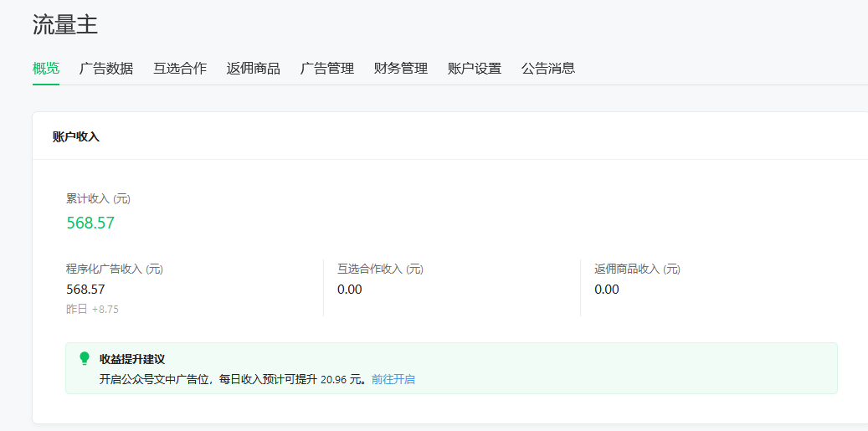The width and height of the screenshot is (868, 431).
Task: Open the 财务管理 tab
Action: (401, 69)
